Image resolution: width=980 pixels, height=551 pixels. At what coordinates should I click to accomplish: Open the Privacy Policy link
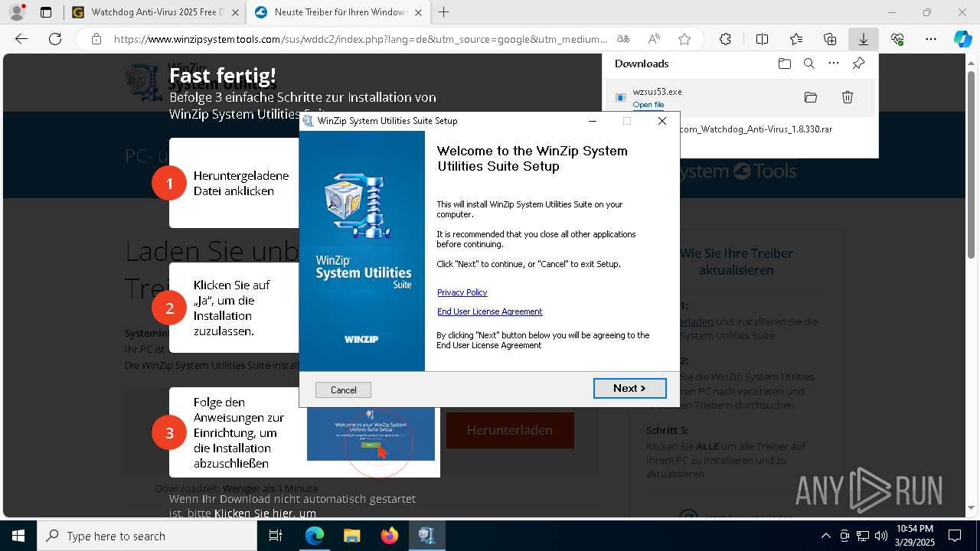[x=462, y=292]
